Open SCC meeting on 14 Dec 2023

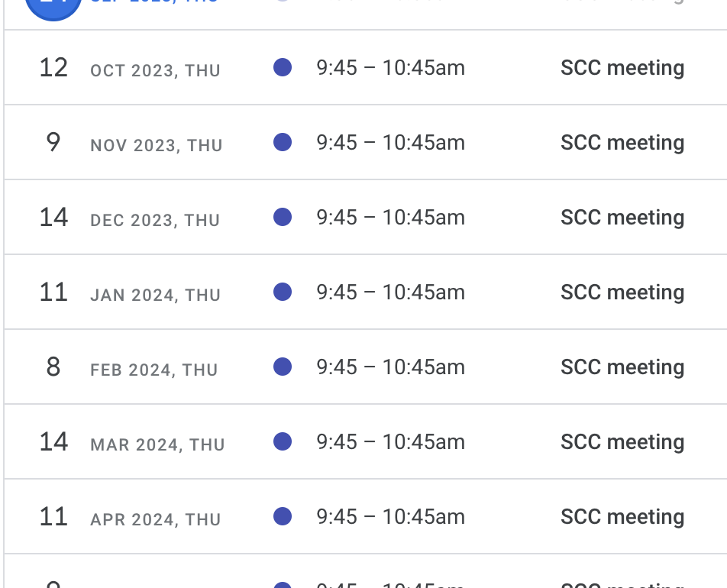[x=622, y=218]
